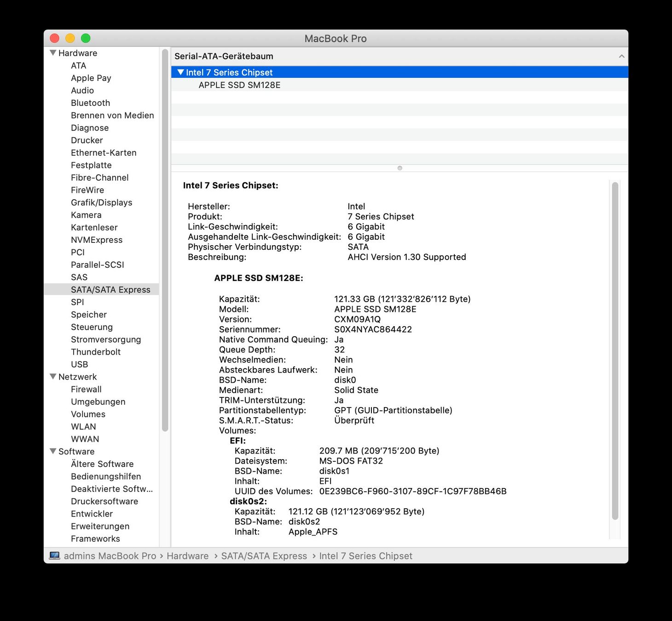Collapse the Software section triangle
672x621 pixels.
pyautogui.click(x=53, y=451)
